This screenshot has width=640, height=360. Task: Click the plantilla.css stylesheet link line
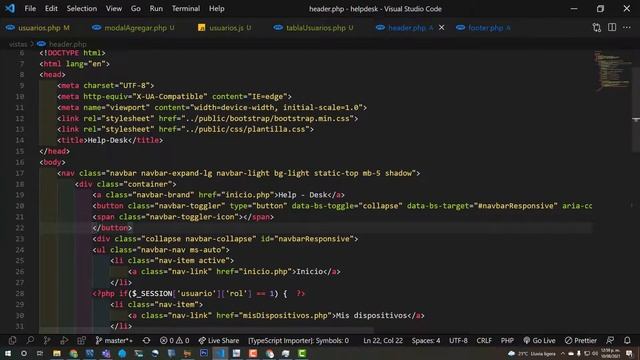(186, 129)
